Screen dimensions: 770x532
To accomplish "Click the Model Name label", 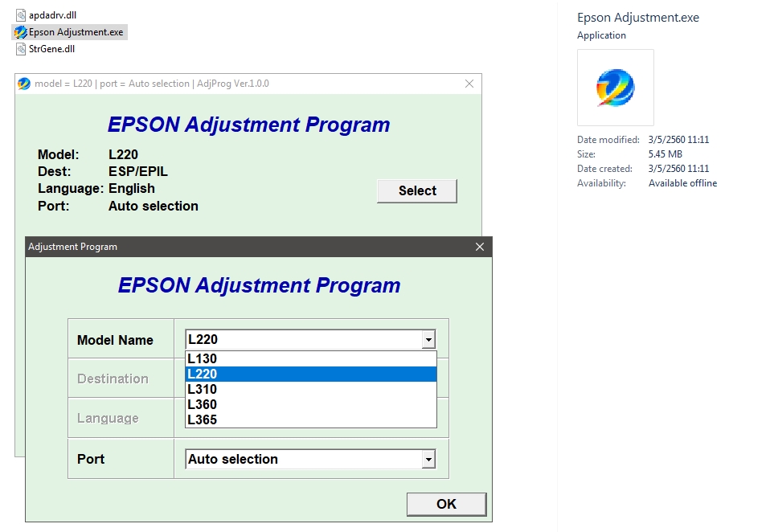I will (x=115, y=340).
